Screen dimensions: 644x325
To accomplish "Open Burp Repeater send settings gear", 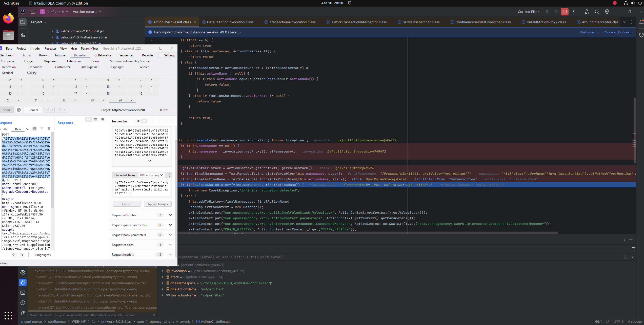I will pos(19,110).
